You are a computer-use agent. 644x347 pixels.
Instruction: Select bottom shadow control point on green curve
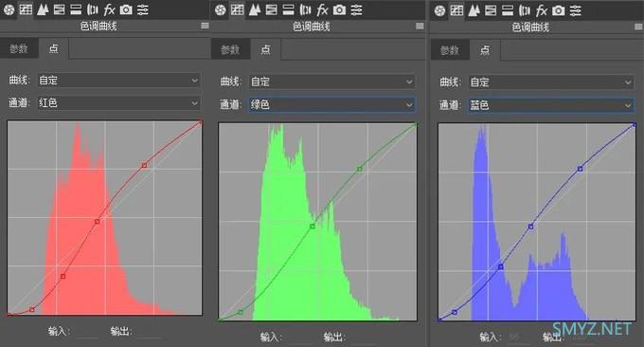[241, 313]
